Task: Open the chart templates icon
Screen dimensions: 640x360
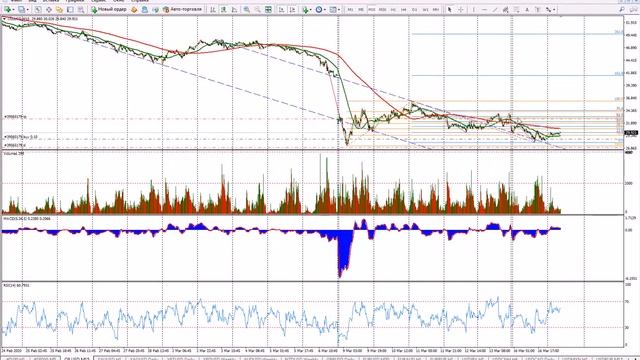Action: click(333, 9)
